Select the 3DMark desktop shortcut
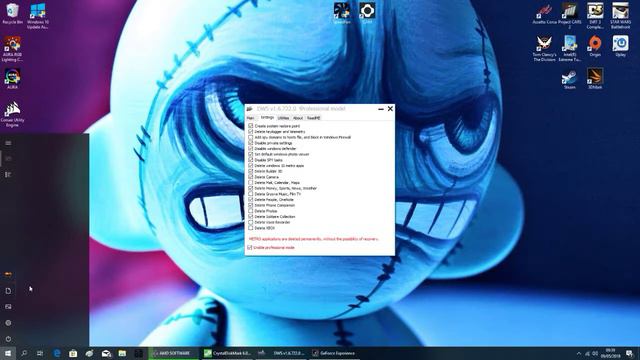 click(595, 79)
